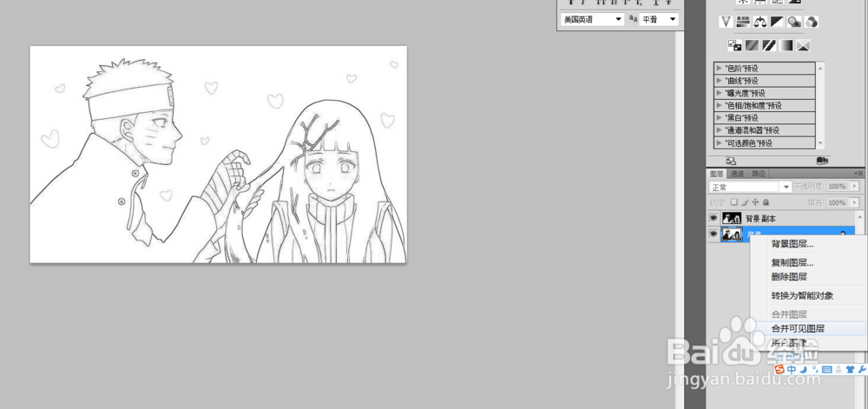Expand the "黑白"预设 list
The height and width of the screenshot is (409, 868).
point(720,118)
